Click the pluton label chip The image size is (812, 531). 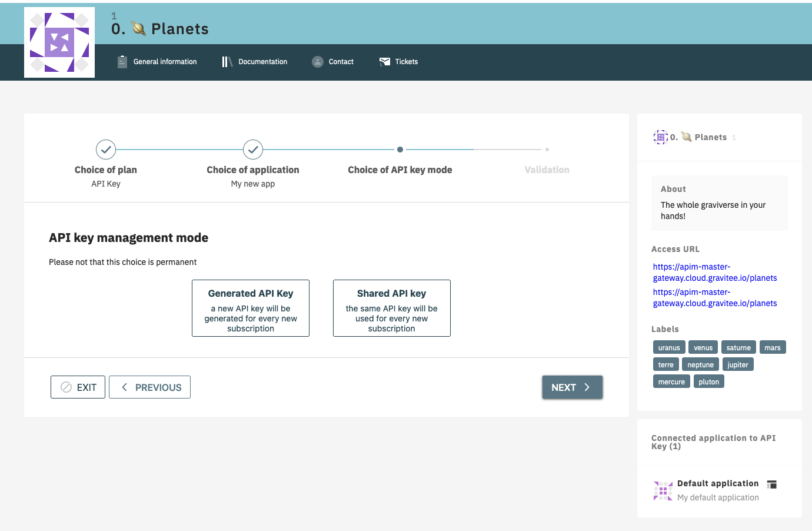coord(709,381)
